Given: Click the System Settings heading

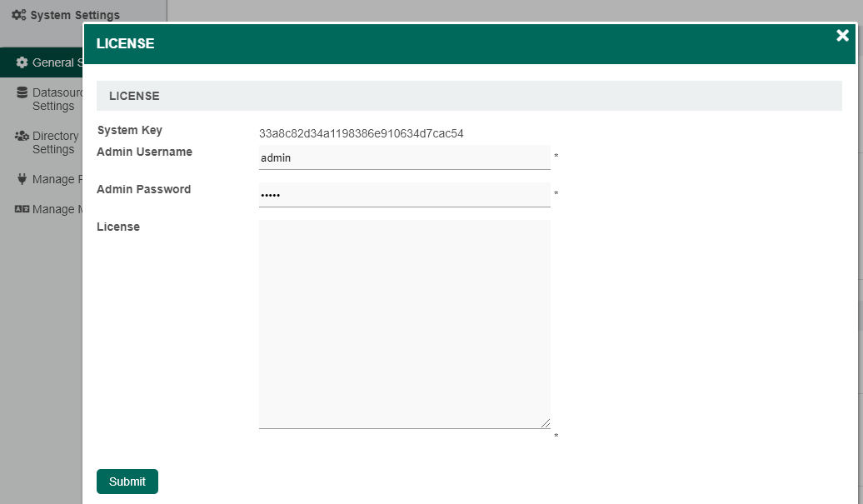Looking at the screenshot, I should point(75,15).
